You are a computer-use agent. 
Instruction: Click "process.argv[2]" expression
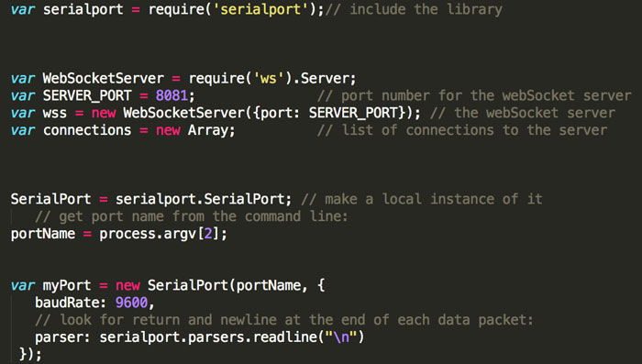pos(160,234)
